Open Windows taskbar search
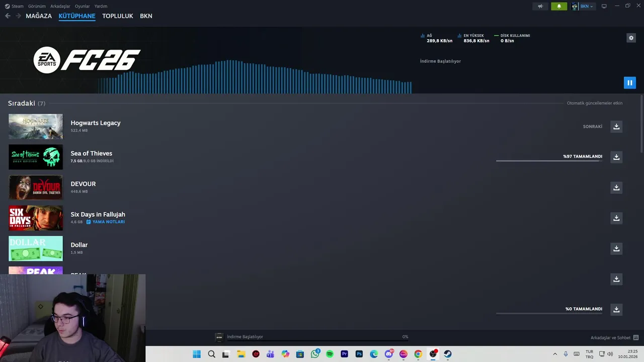644x362 pixels. coord(211,354)
